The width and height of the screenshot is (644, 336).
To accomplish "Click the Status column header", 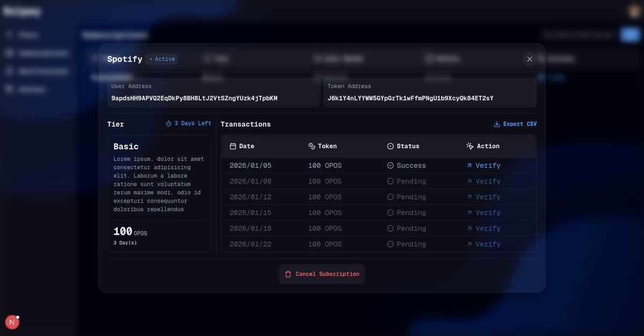I will coord(403,146).
